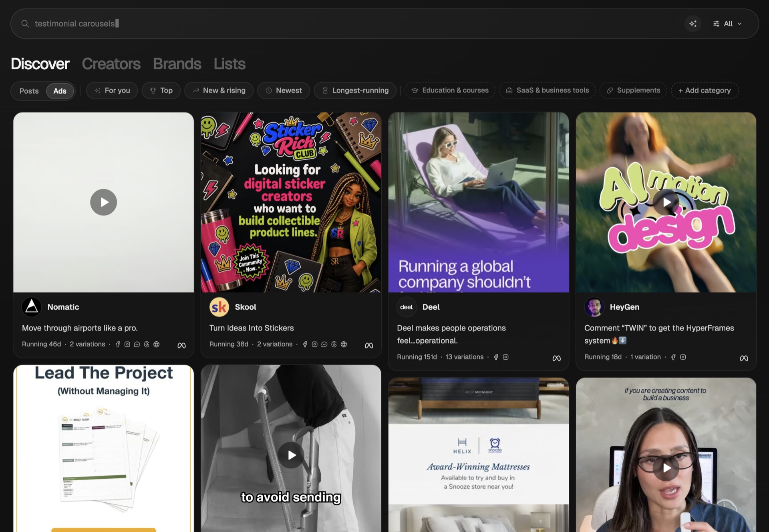Click globe icon on Nomatic card
Viewport: 769px width, 532px height.
pyautogui.click(x=156, y=345)
